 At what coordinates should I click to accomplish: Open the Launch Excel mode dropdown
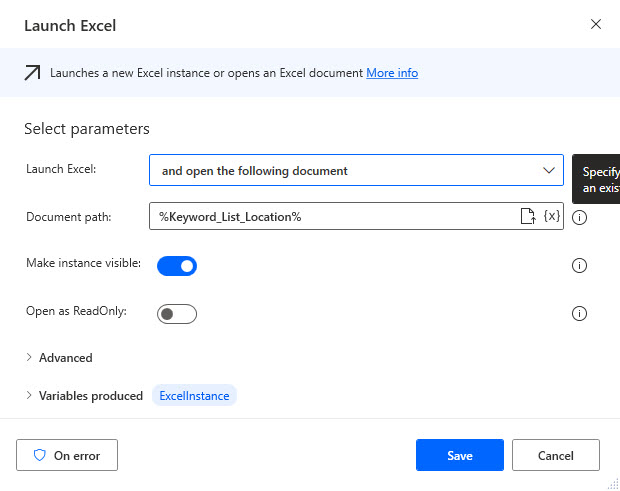pyautogui.click(x=356, y=170)
